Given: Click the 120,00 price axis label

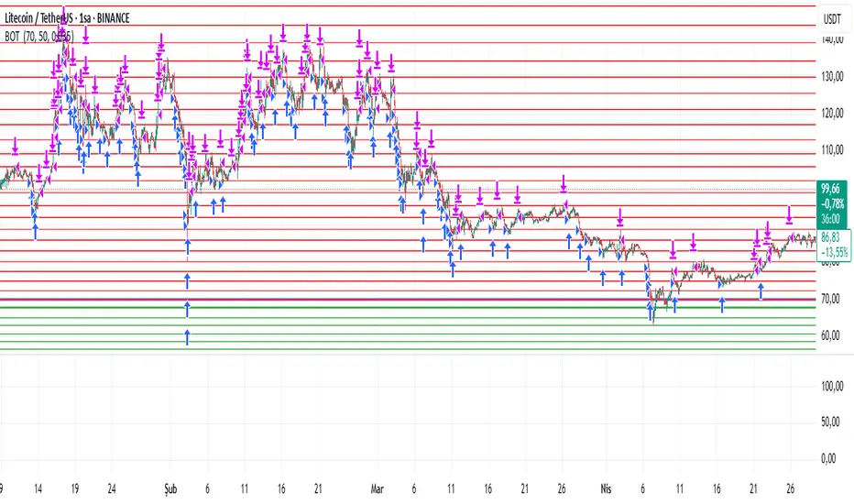Looking at the screenshot, I should (832, 114).
